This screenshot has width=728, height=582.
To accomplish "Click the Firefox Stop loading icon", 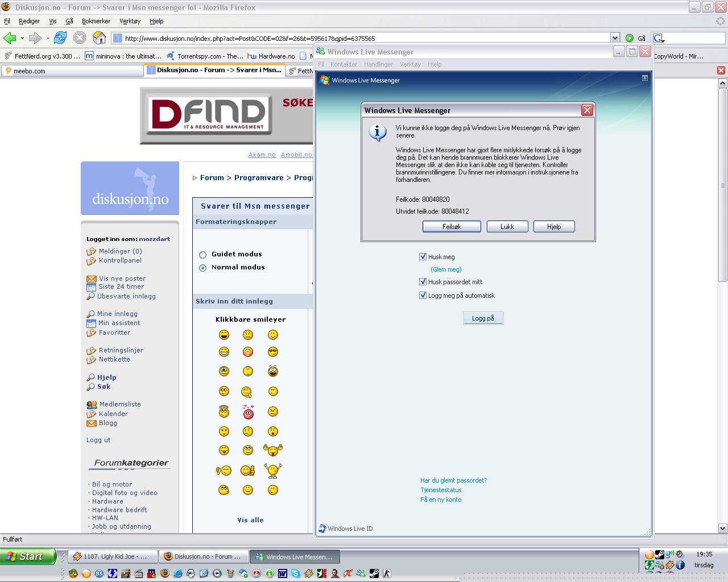I will [x=80, y=38].
